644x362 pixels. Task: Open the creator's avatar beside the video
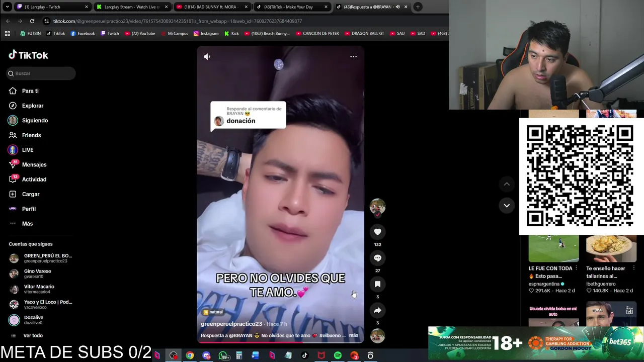coord(377,207)
